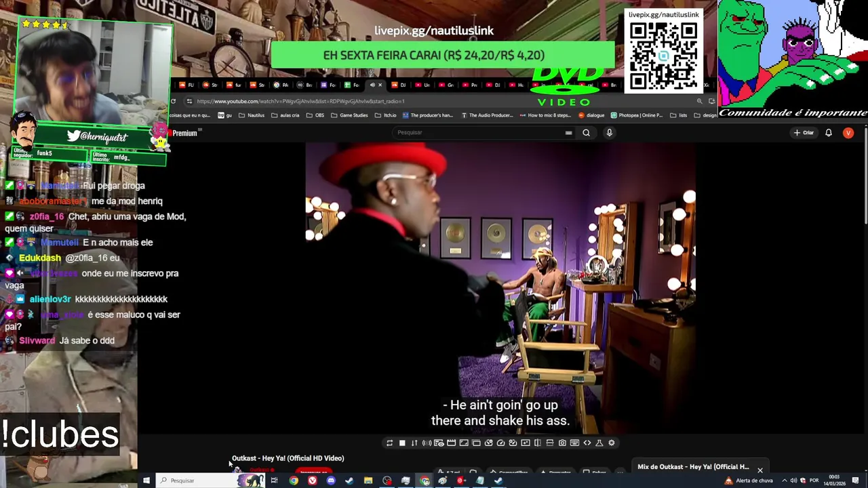Open the OBS bookmarks folder
The width and height of the screenshot is (868, 488).
[x=315, y=115]
